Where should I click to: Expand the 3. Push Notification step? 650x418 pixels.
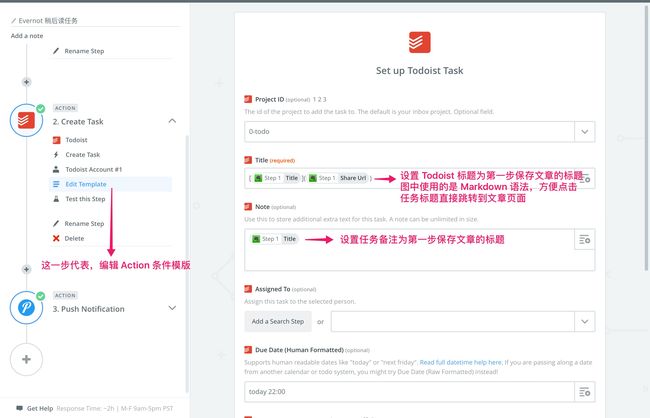click(172, 308)
